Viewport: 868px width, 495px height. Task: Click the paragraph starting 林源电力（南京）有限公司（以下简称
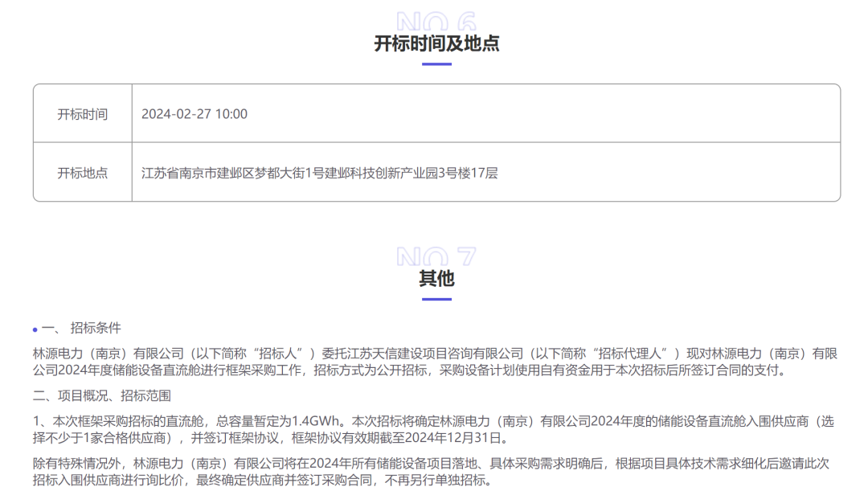click(435, 362)
